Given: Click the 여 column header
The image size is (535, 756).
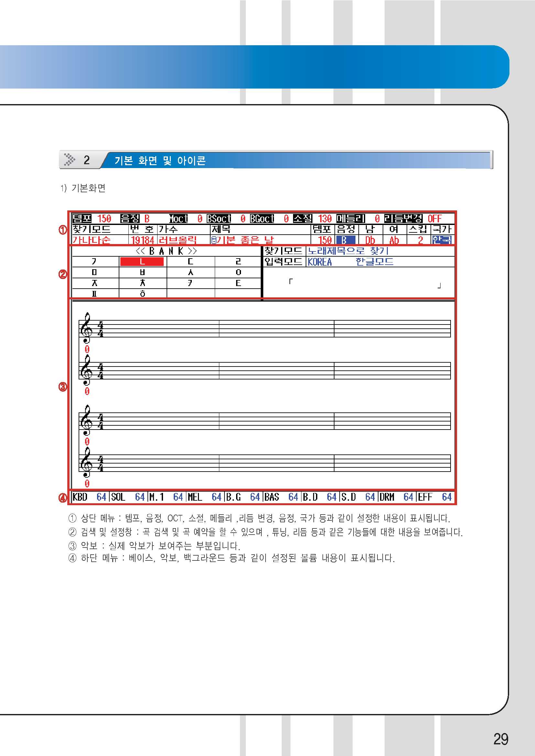Looking at the screenshot, I should tap(394, 229).
